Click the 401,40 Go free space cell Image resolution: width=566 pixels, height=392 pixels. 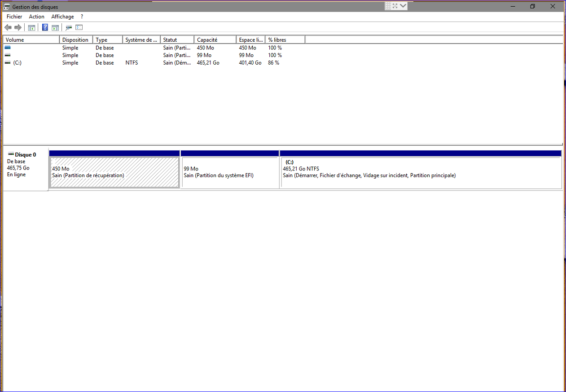coord(250,63)
